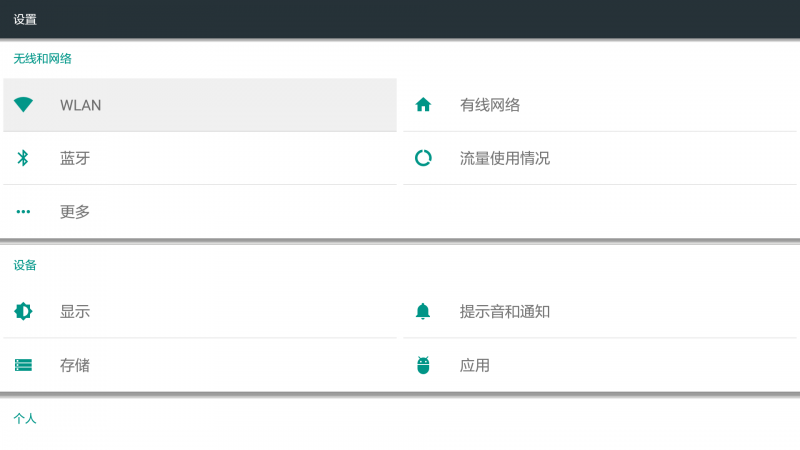Select the 蓝牙 Bluetooth label
800x450 pixels.
pos(75,158)
